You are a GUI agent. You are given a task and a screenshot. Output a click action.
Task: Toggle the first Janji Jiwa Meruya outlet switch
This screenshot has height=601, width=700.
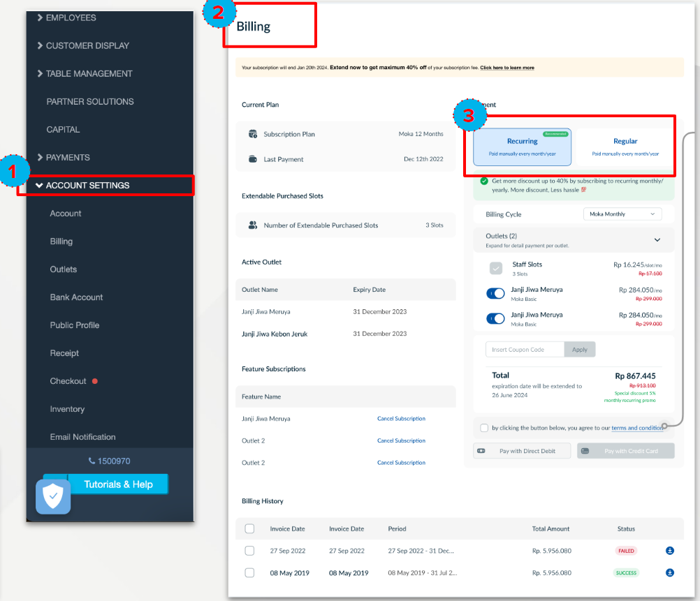pyautogui.click(x=495, y=294)
